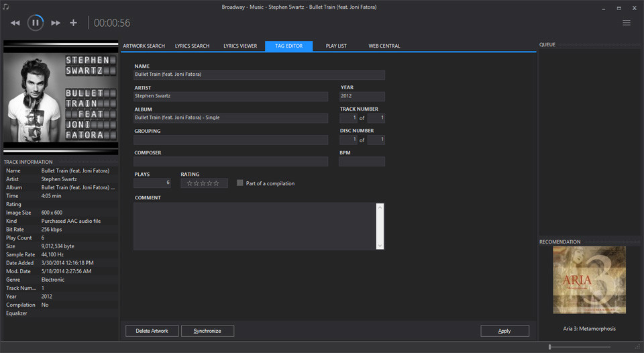Click comment scrollbar up arrow

(380, 207)
